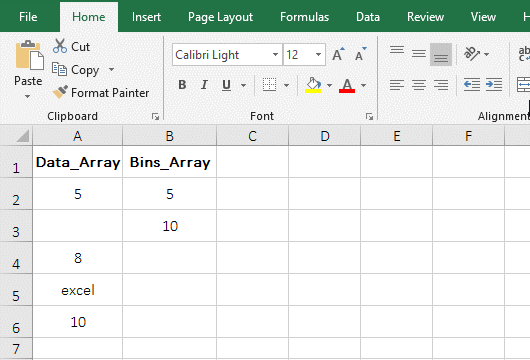Select Bottom Align icon

(441, 54)
